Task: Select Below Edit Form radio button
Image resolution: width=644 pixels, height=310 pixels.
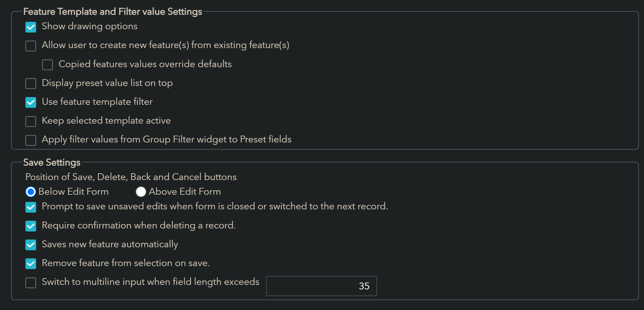Action: click(x=31, y=192)
